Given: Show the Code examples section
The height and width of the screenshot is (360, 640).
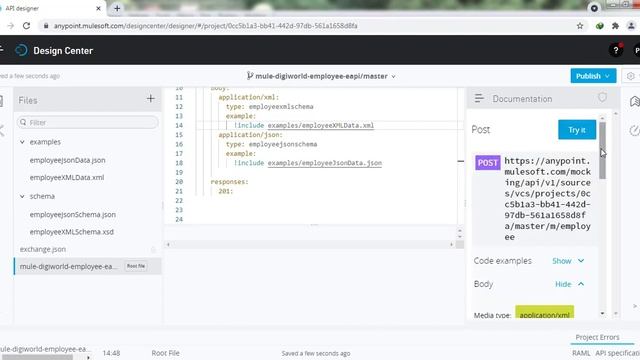Looking at the screenshot, I should (x=568, y=261).
